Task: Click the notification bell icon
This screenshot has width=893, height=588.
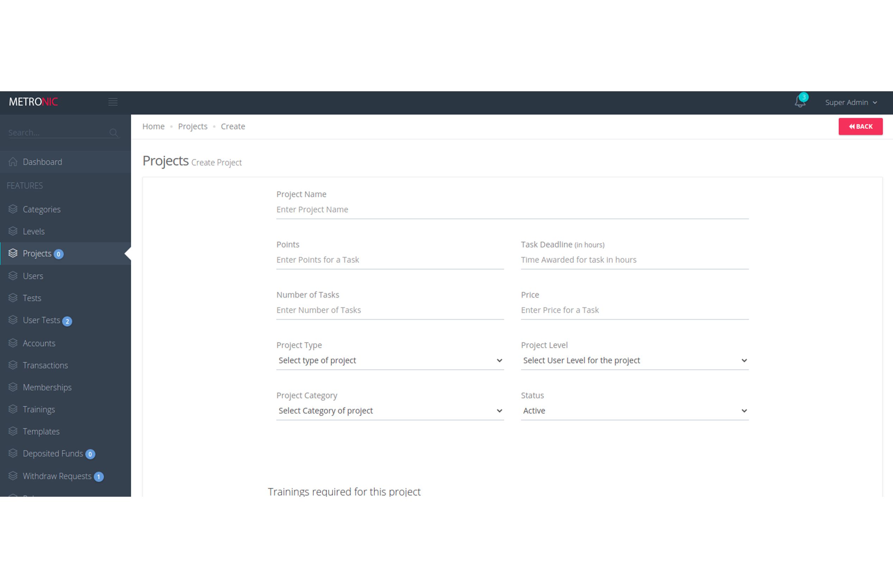Action: 800,102
